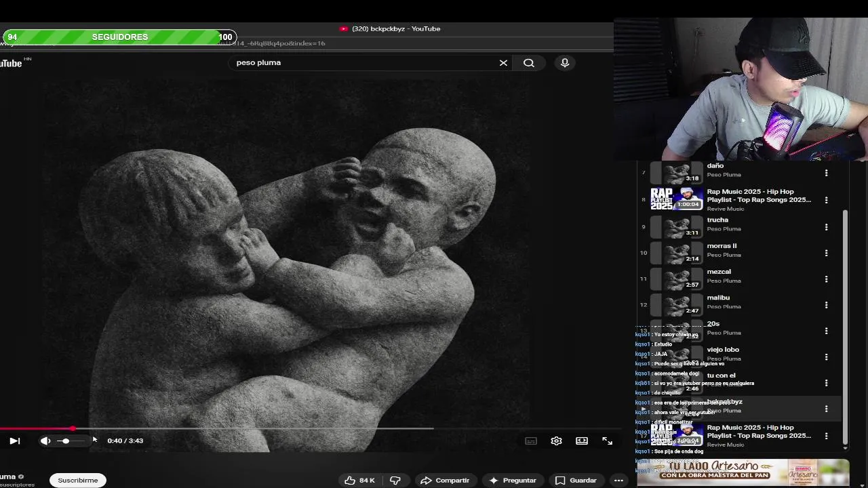The width and height of the screenshot is (868, 488).
Task: Click the Rap Playlist thumbnail in row 8
Action: click(x=677, y=200)
